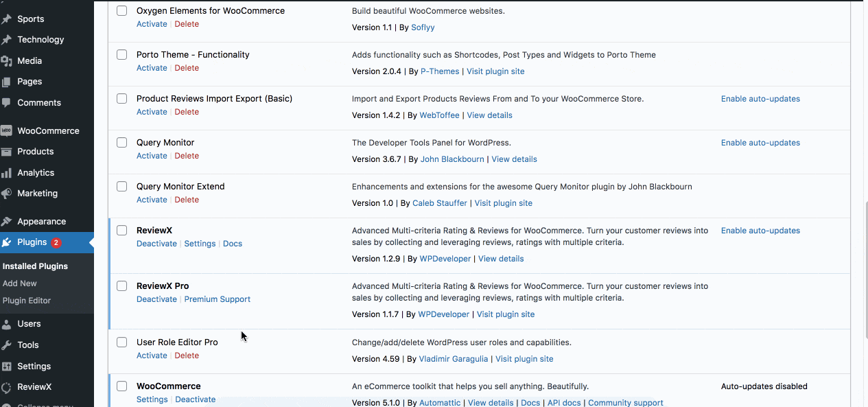Click the WooCommerce icon in sidebar
The height and width of the screenshot is (407, 868).
coord(7,130)
